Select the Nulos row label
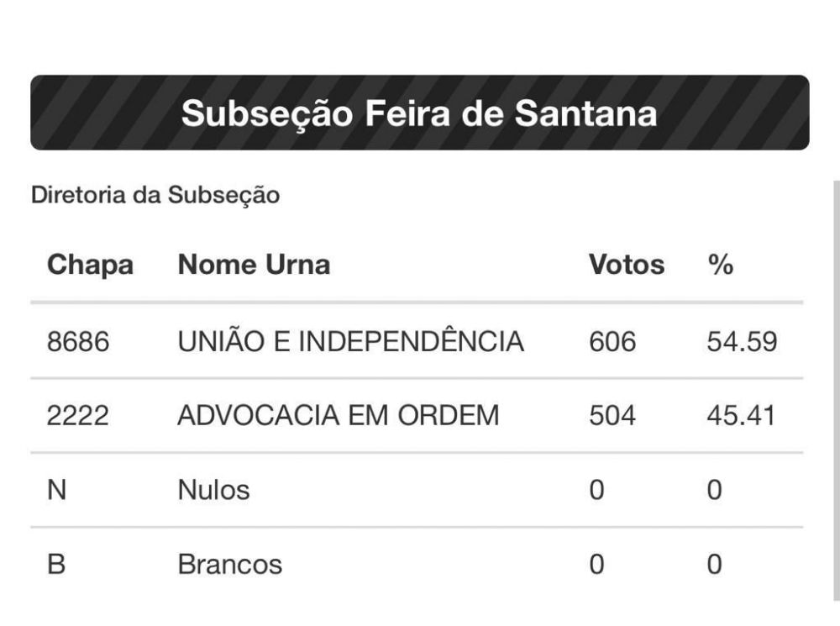The image size is (840, 626). [x=213, y=490]
